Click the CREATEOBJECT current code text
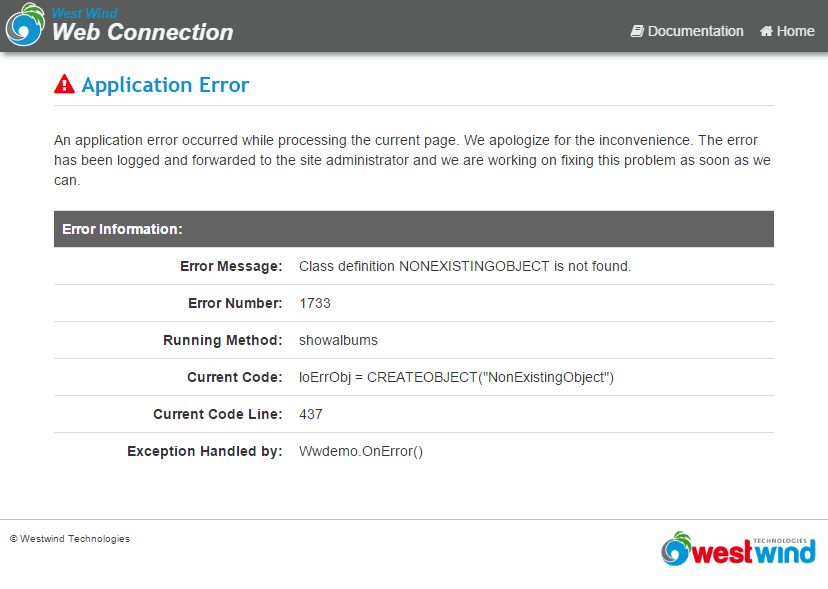828x589 pixels. [456, 377]
